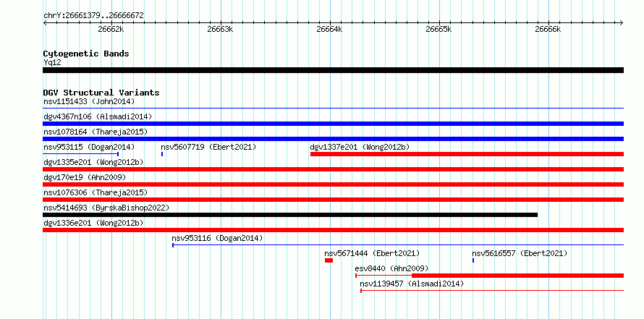Click the 26662k ruler tick label
Screen dimensions: 644x319
coord(111,30)
